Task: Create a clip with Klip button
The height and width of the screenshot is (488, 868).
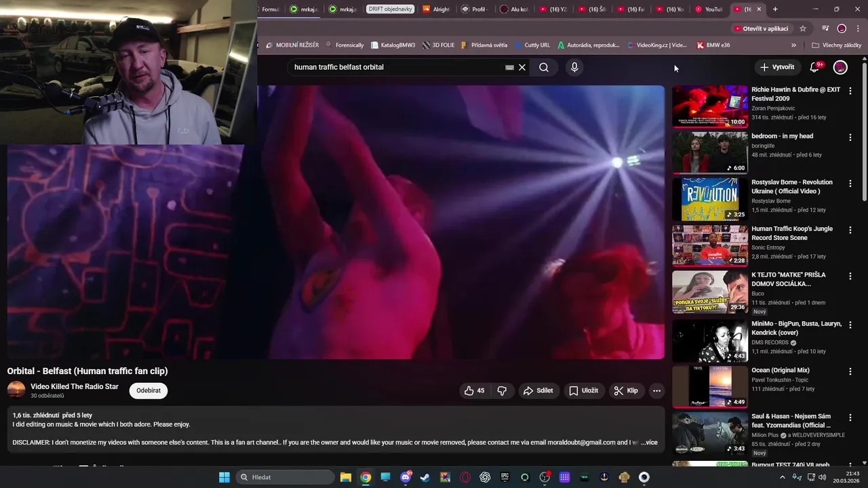Action: point(625,390)
